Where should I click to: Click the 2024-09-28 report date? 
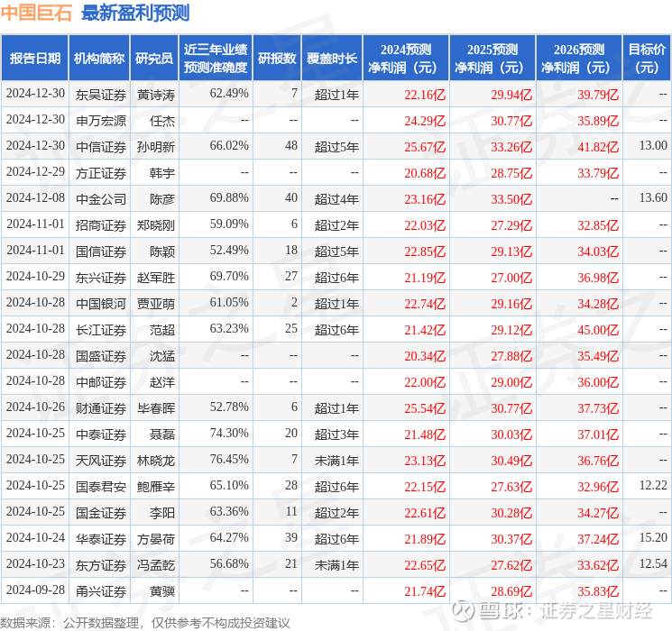point(35,590)
